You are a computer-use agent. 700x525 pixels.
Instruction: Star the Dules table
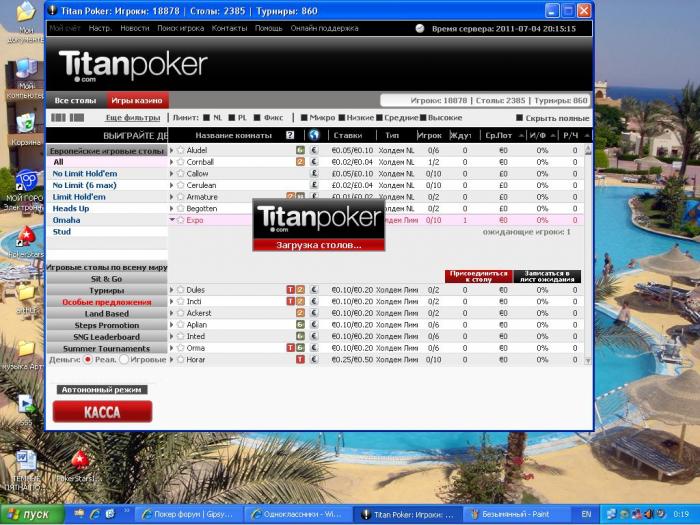click(x=181, y=290)
